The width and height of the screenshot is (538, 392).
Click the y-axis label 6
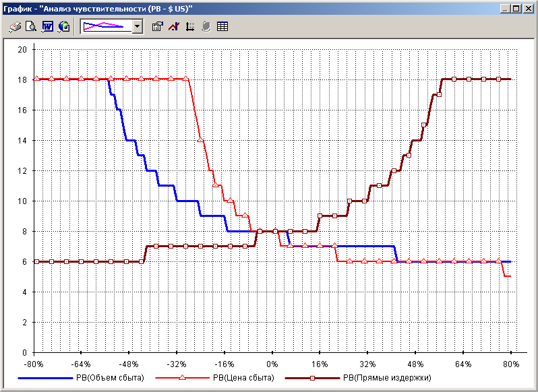pyautogui.click(x=24, y=262)
